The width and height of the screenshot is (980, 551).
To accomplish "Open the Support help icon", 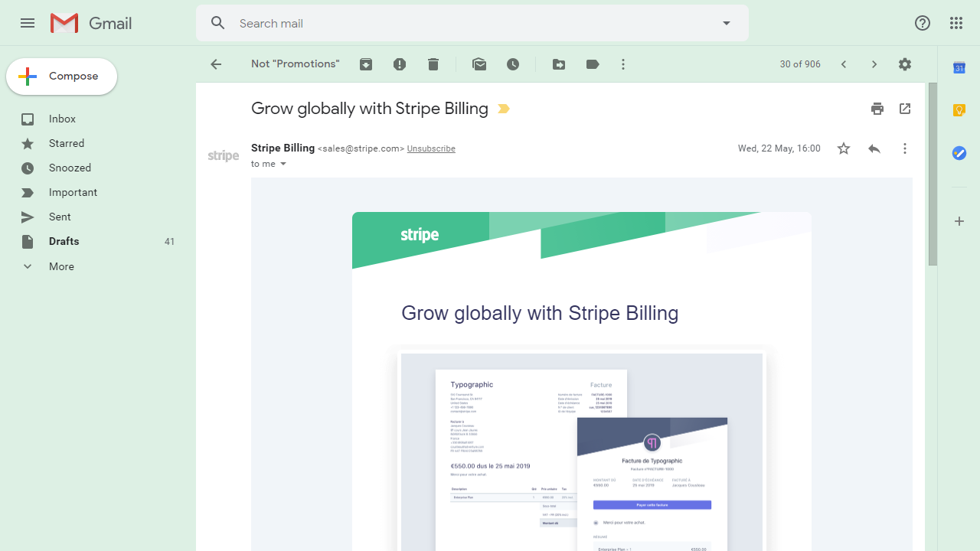I will pyautogui.click(x=923, y=23).
